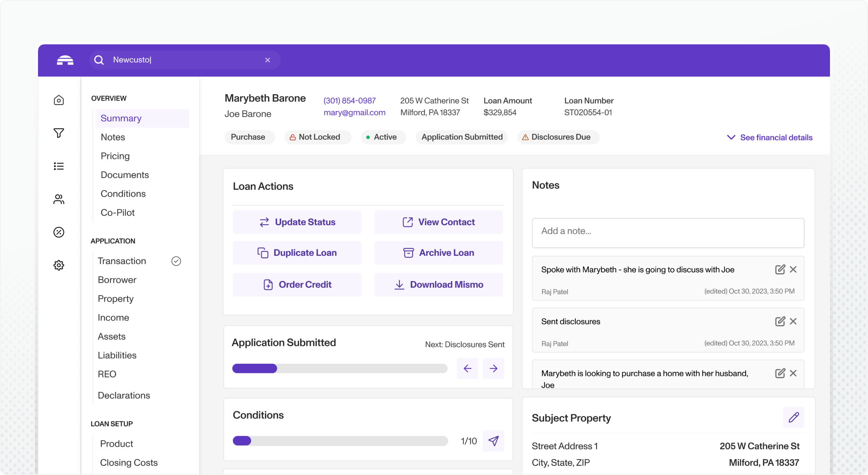This screenshot has height=475, width=868.
Task: Edit the Subject Property with pencil icon
Action: tap(794, 417)
